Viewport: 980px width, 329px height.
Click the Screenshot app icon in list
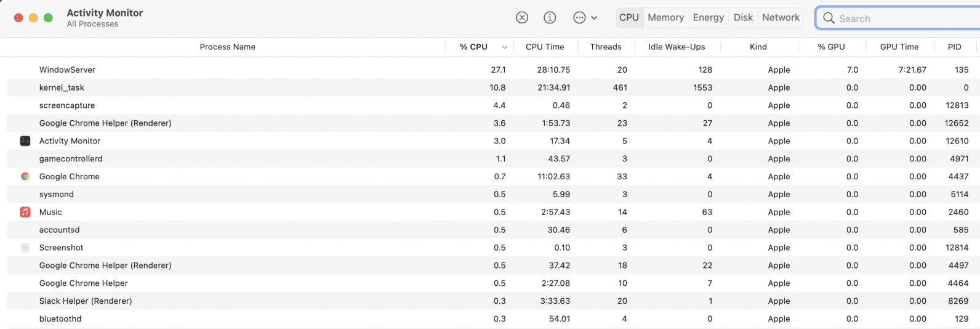pos(25,248)
